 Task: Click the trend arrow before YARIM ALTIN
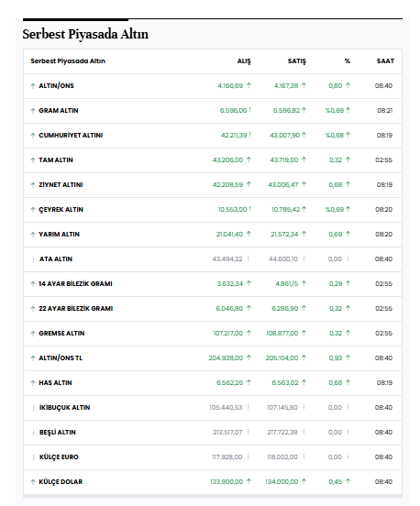(33, 235)
